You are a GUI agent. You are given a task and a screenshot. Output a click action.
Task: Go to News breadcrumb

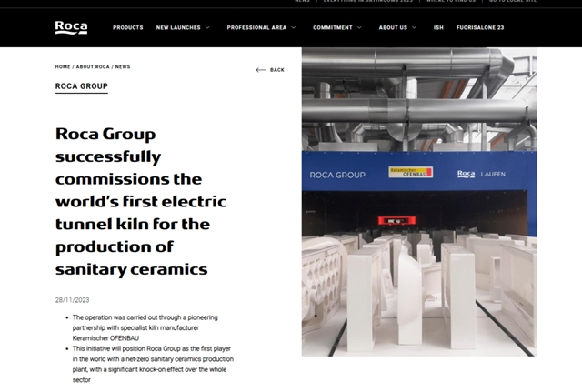coord(123,66)
